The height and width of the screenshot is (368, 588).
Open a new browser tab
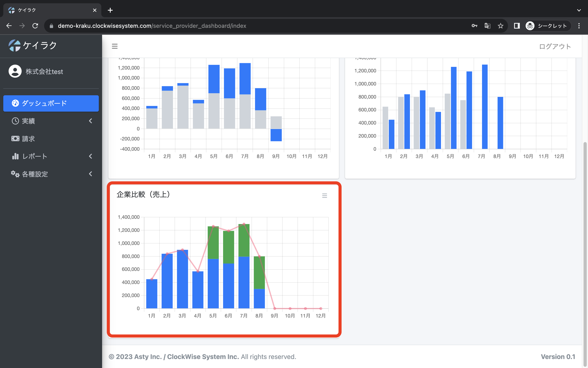(x=110, y=10)
